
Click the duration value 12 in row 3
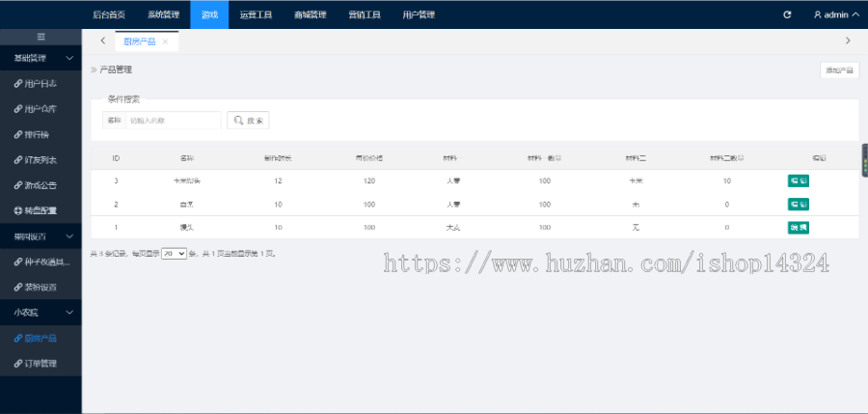tap(278, 180)
